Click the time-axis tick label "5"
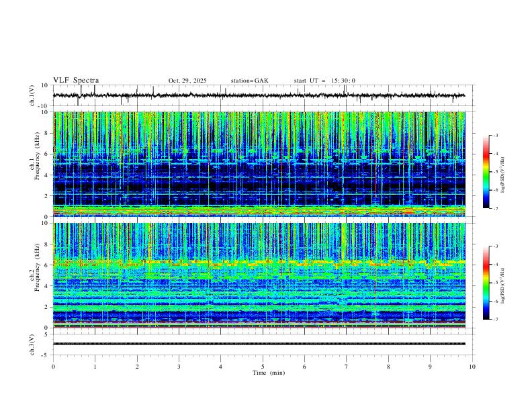Image resolution: width=532 pixels, height=411 pixels. coord(263,367)
